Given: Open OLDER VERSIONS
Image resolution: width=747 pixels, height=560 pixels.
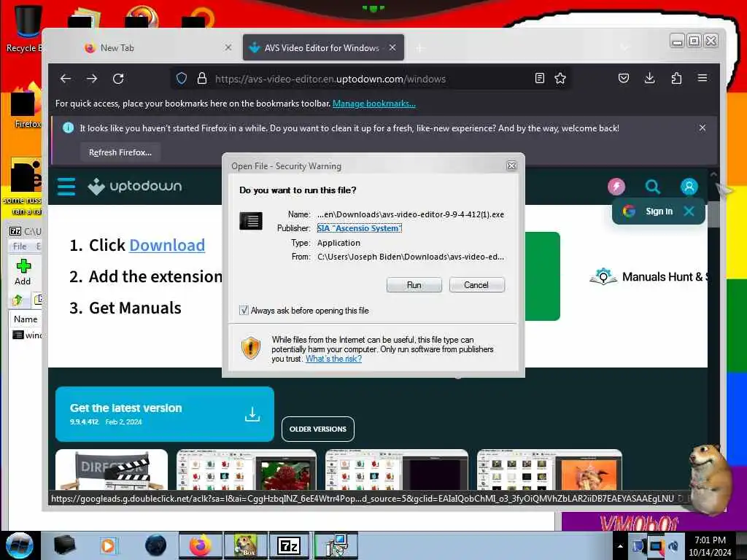Looking at the screenshot, I should [318, 429].
